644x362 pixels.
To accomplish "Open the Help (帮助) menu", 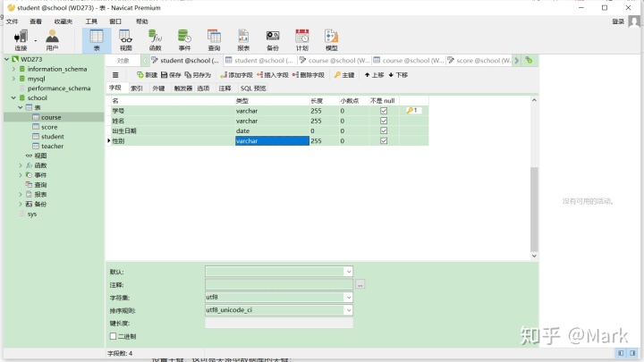I will [141, 21].
